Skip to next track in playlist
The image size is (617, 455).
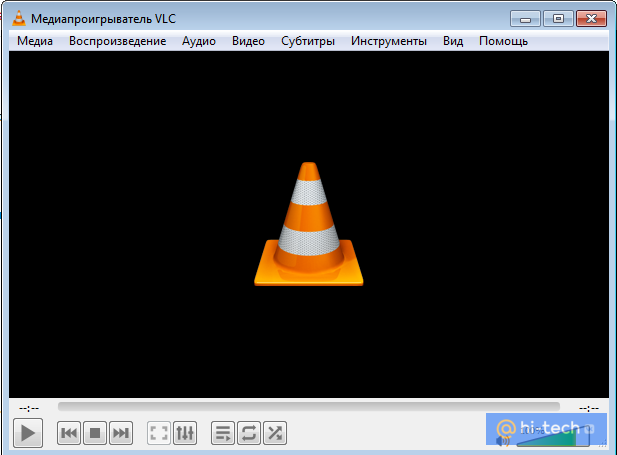click(121, 433)
